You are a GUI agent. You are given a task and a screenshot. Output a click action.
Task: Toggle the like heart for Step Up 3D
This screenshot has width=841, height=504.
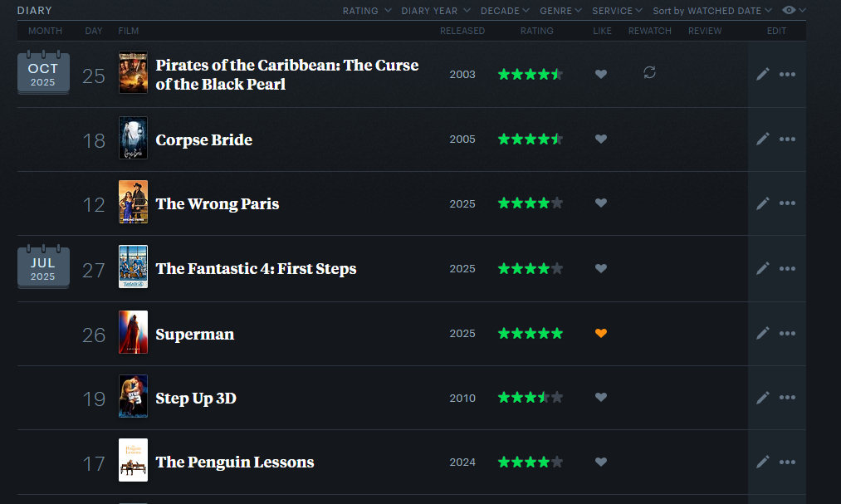[x=601, y=398]
